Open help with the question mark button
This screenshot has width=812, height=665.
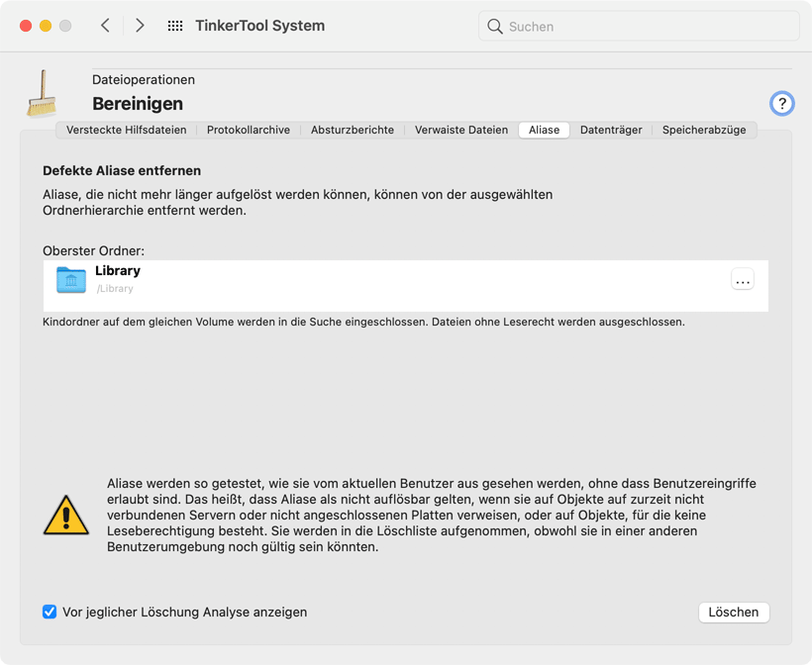click(x=781, y=104)
